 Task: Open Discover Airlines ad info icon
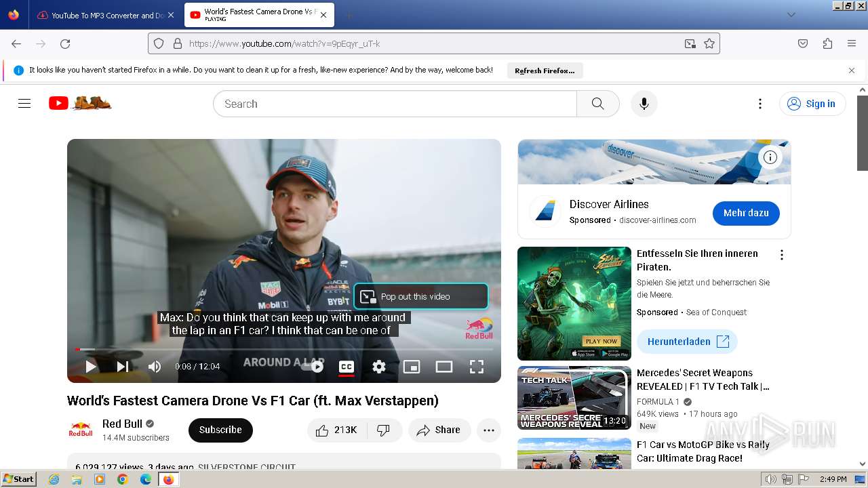tap(770, 158)
